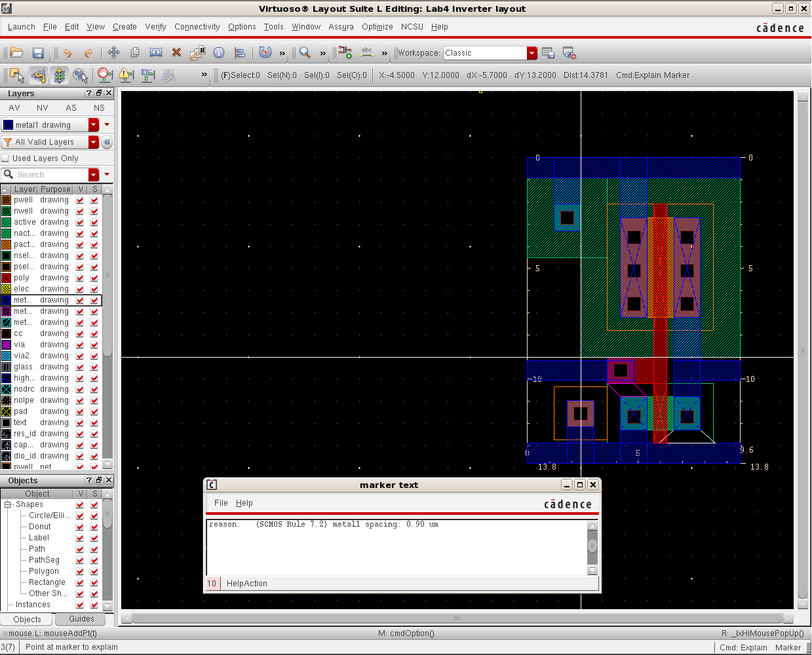Image resolution: width=812 pixels, height=655 pixels.
Task: Open the Verify menu
Action: click(155, 27)
